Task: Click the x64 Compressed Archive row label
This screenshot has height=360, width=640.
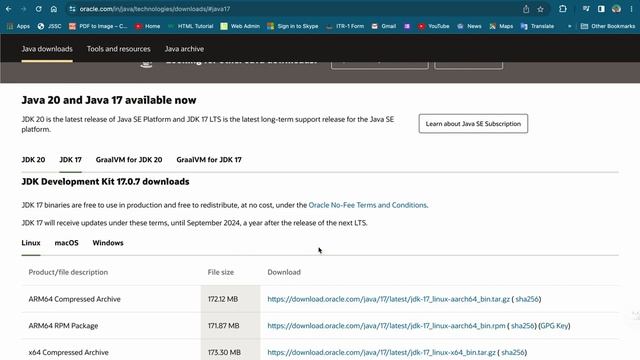Action: 69,352
